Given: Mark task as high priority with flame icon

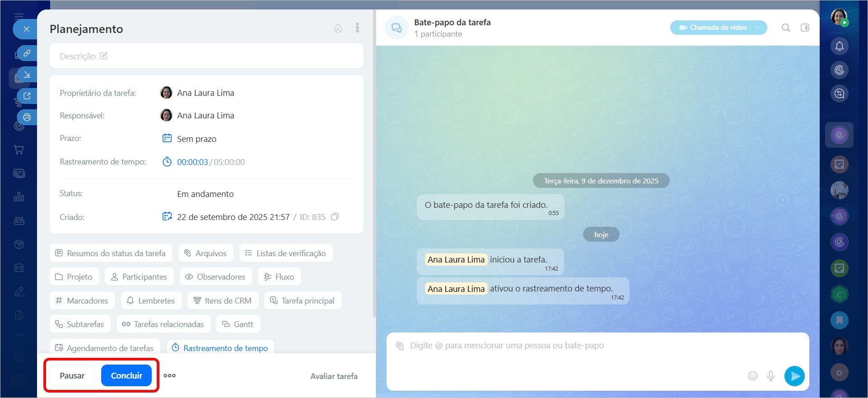Looking at the screenshot, I should click(338, 28).
